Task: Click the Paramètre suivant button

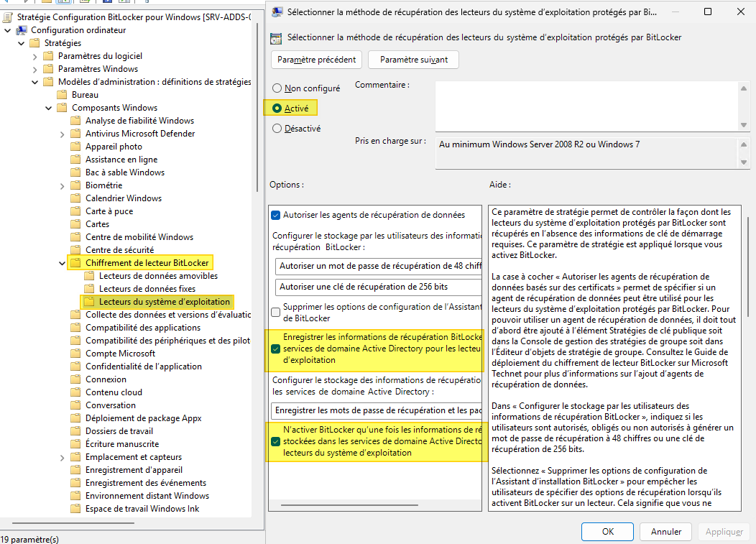Action: tap(412, 60)
